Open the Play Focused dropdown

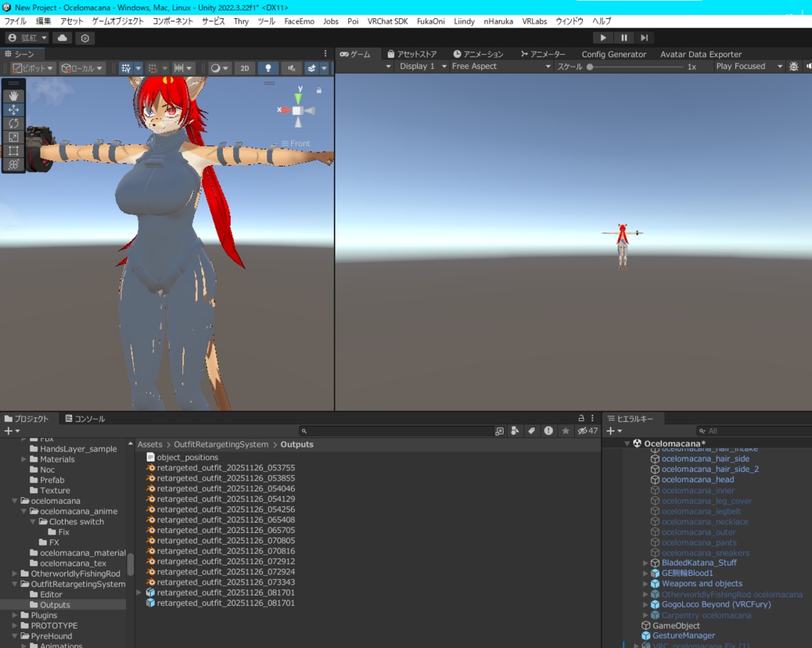749,67
